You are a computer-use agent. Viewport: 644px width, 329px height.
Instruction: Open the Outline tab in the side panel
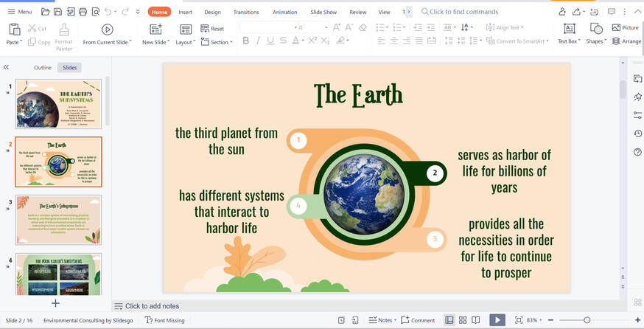pyautogui.click(x=43, y=68)
